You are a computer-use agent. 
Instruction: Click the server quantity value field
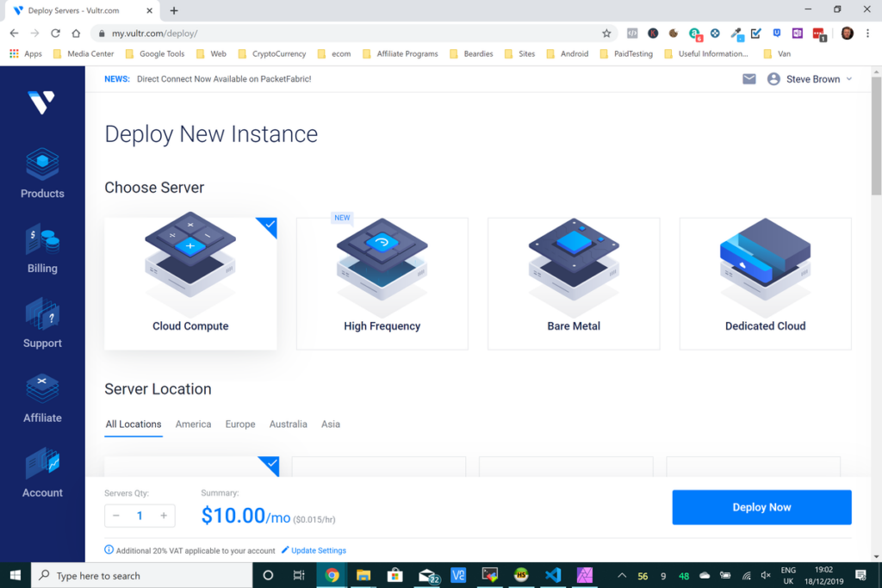pyautogui.click(x=140, y=516)
